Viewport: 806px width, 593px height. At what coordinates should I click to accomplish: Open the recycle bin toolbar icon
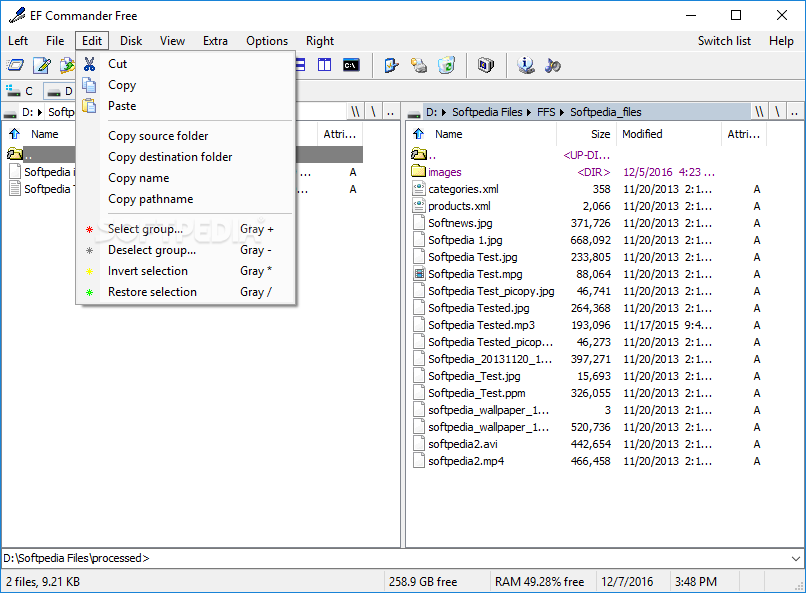(446, 65)
